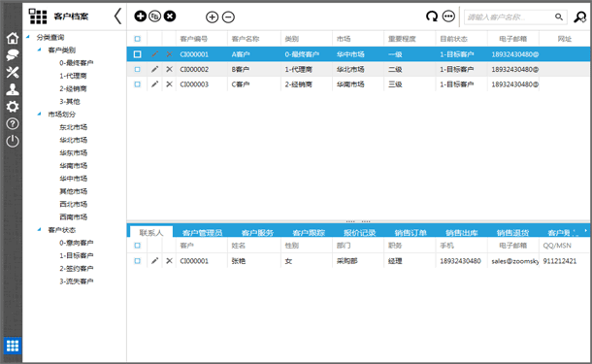Viewport: 592px width, 364px height.
Task: Edit customer CI000003 with pencil icon
Action: (x=155, y=84)
